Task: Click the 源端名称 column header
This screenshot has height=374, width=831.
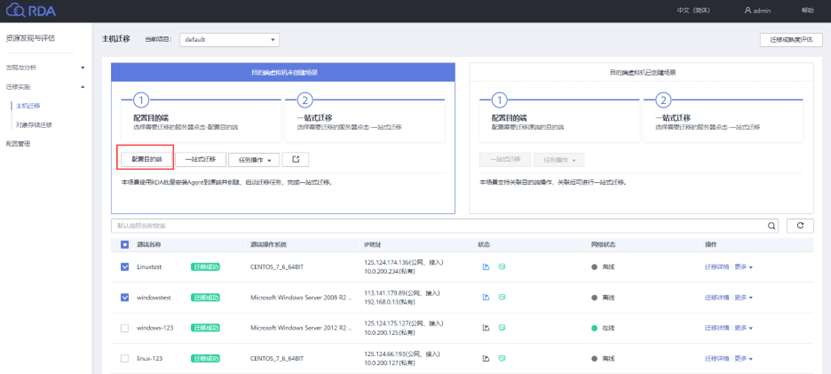Action: click(149, 245)
